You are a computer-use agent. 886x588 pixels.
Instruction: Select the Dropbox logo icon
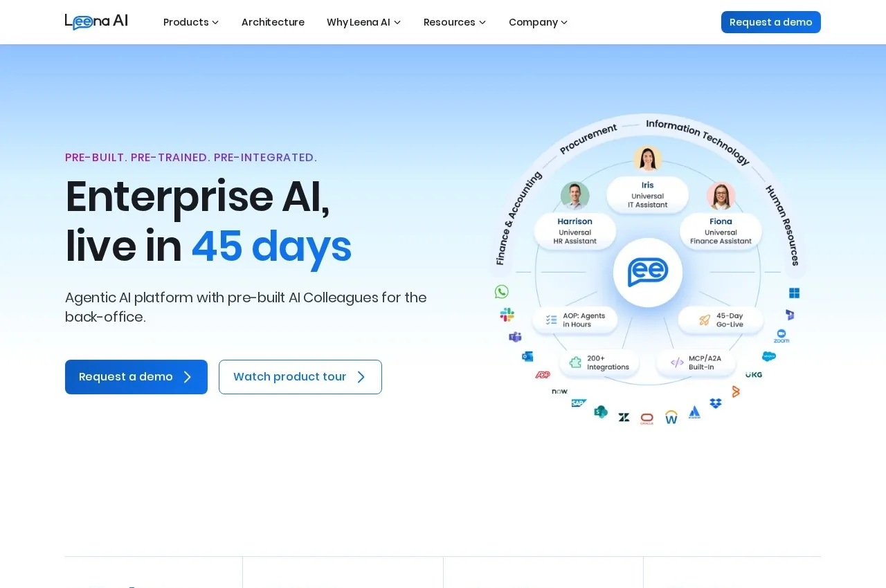pos(716,403)
